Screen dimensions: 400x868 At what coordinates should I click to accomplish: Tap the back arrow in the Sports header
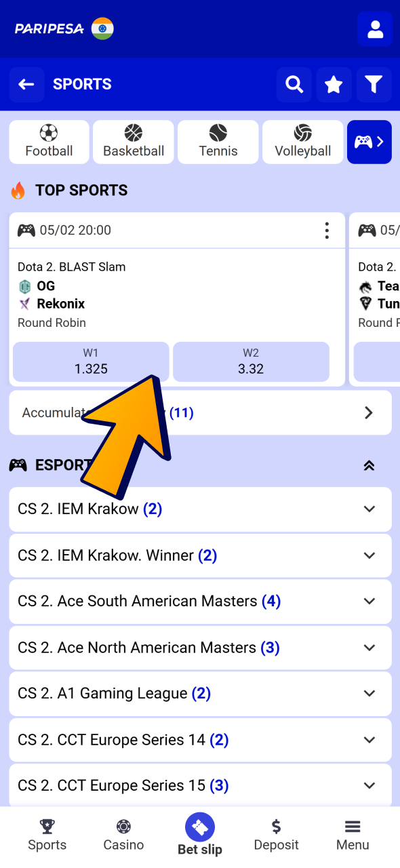pos(26,84)
